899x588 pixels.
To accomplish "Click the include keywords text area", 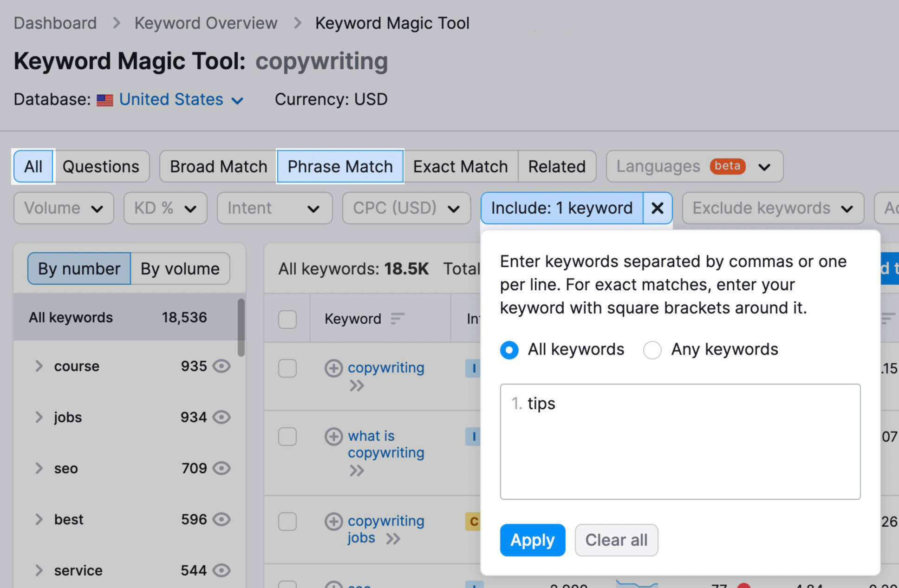I will (x=680, y=442).
